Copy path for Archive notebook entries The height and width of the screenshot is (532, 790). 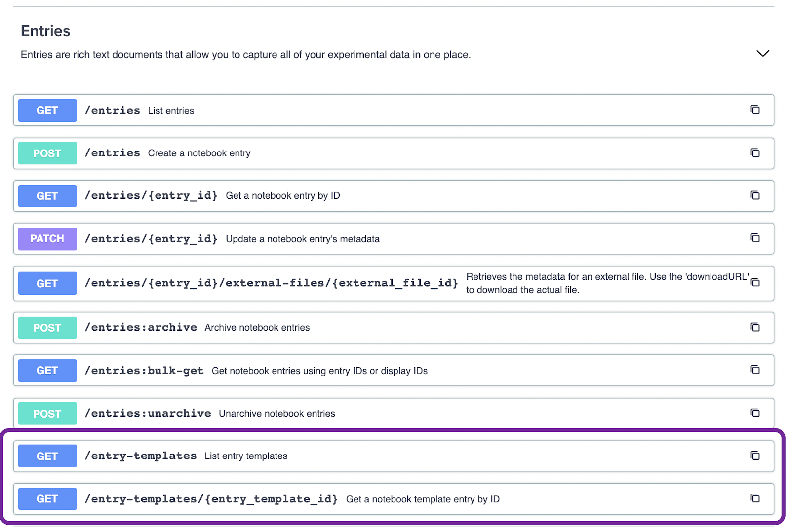pyautogui.click(x=755, y=327)
